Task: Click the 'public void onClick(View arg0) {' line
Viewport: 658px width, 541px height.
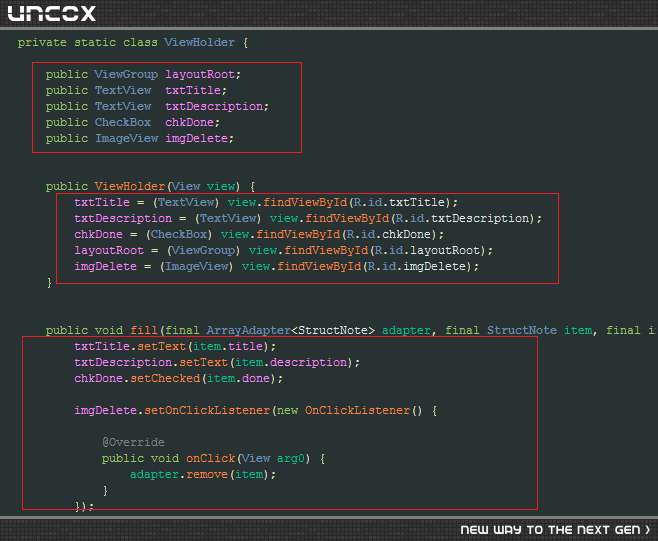Action: tap(213, 458)
